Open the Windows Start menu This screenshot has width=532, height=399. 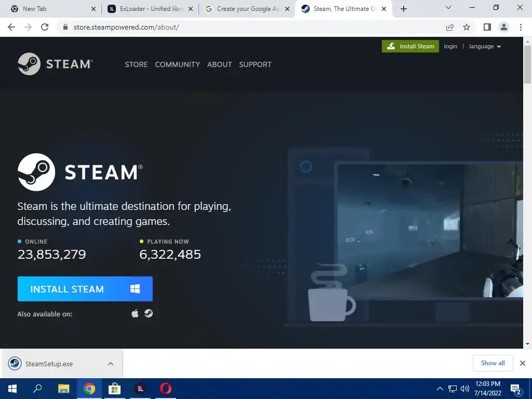pos(12,389)
